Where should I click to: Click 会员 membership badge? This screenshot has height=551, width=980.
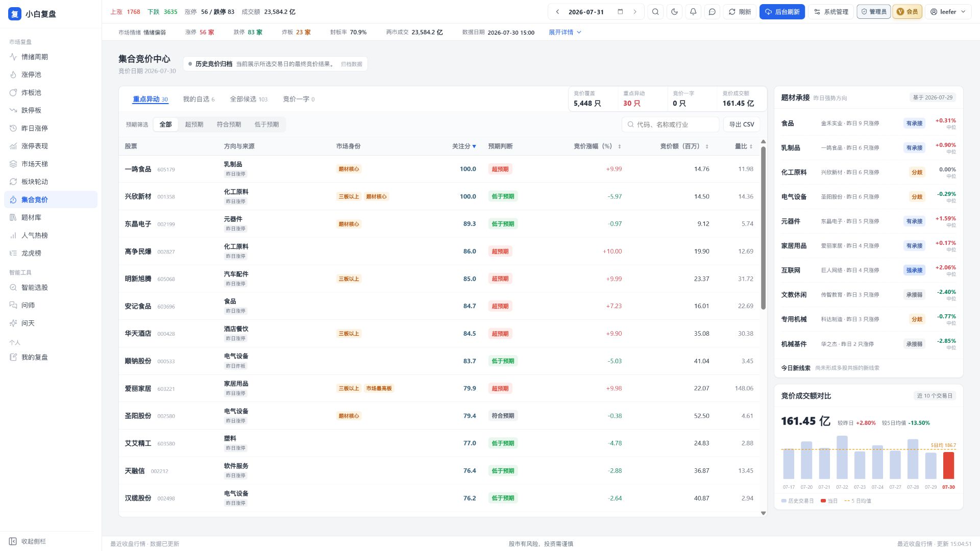click(x=907, y=12)
